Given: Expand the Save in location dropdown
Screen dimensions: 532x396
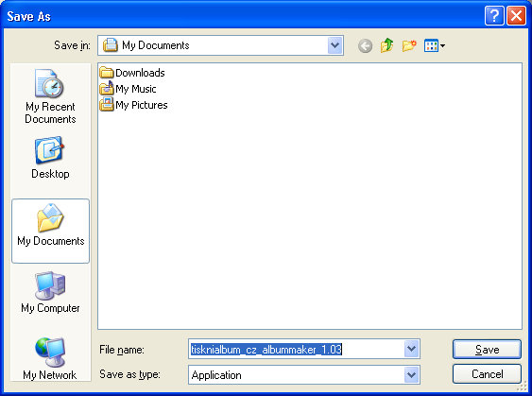Looking at the screenshot, I should 335,45.
